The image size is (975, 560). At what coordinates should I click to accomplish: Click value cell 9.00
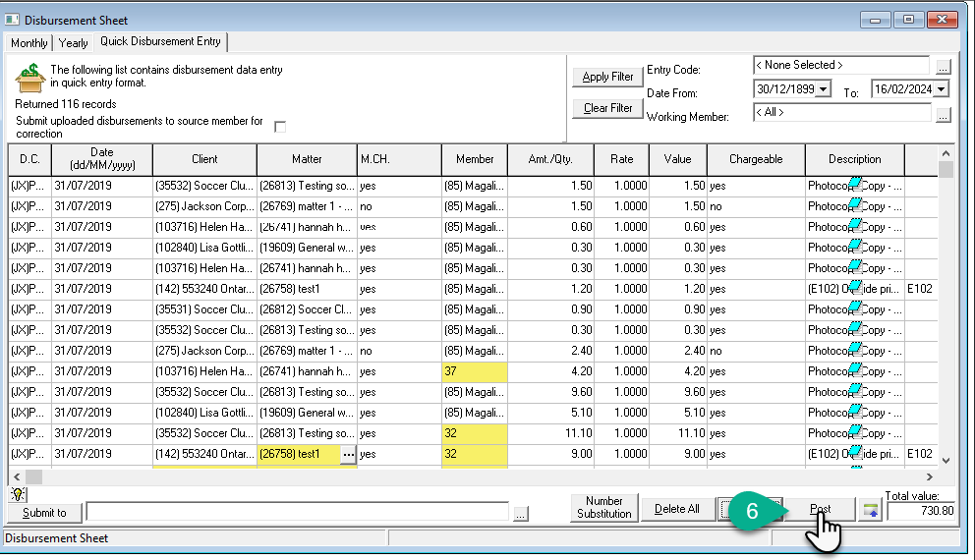pyautogui.click(x=678, y=454)
